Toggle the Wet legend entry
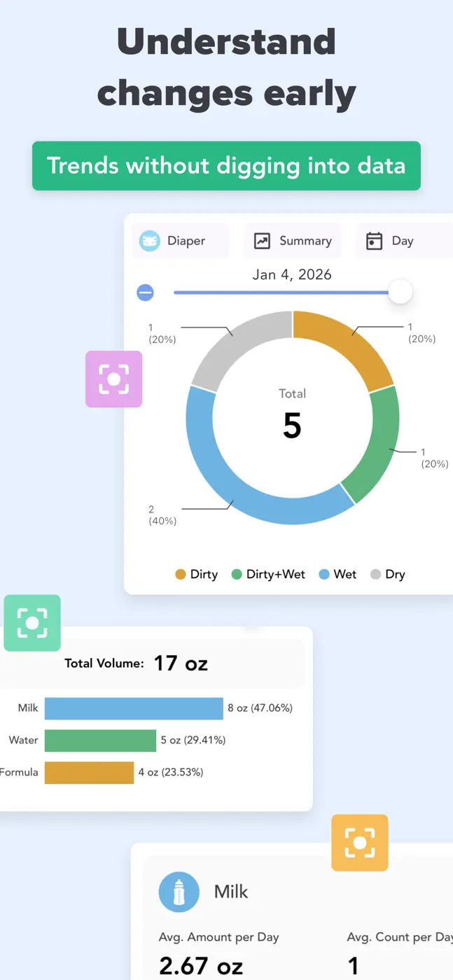 click(x=337, y=574)
